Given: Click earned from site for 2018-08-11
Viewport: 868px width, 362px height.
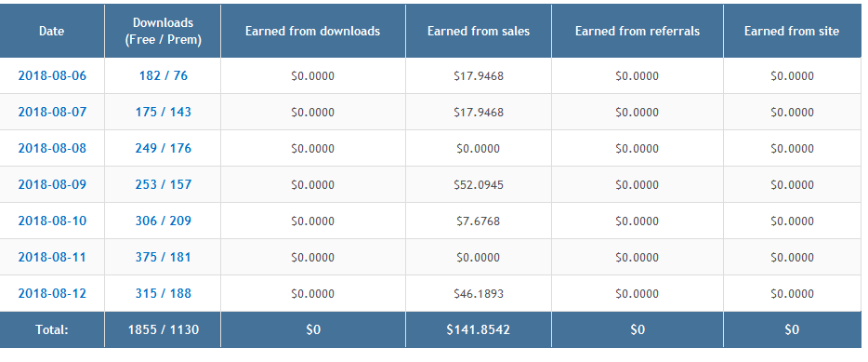Looking at the screenshot, I should point(792,257).
